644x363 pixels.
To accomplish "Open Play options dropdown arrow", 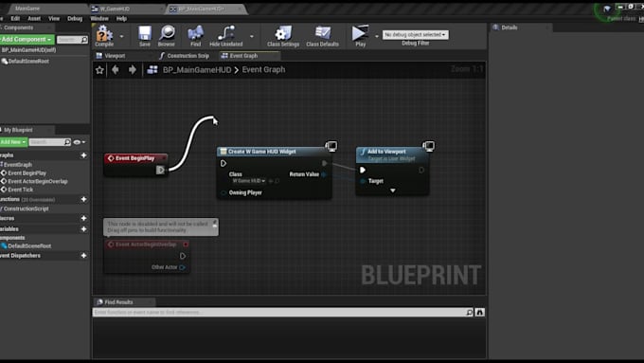I will point(377,36).
